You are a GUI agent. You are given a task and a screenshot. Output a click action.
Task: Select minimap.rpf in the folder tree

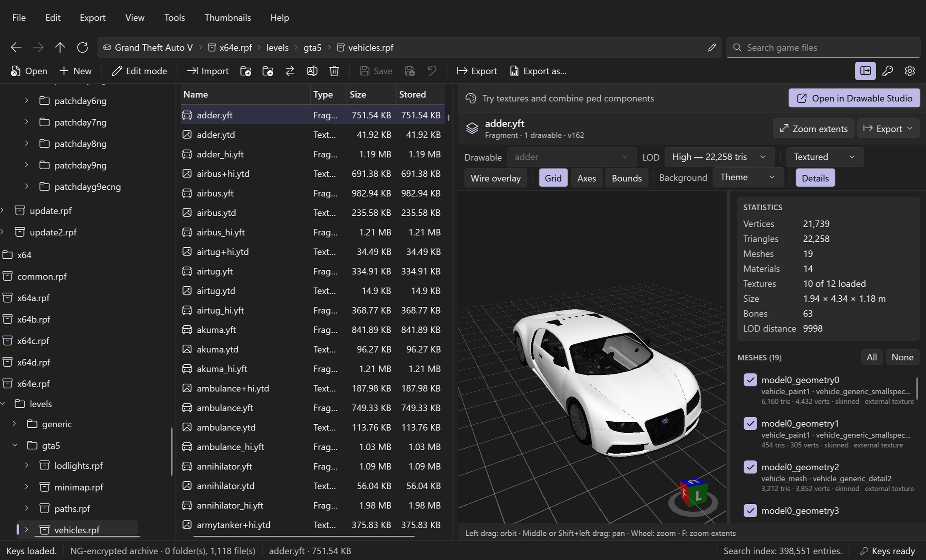point(79,487)
